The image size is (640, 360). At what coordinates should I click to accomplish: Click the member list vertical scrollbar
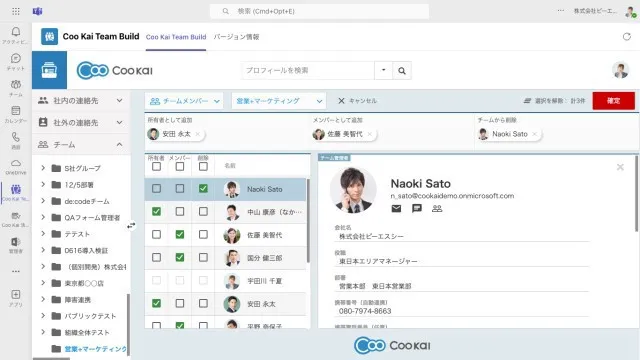308,220
